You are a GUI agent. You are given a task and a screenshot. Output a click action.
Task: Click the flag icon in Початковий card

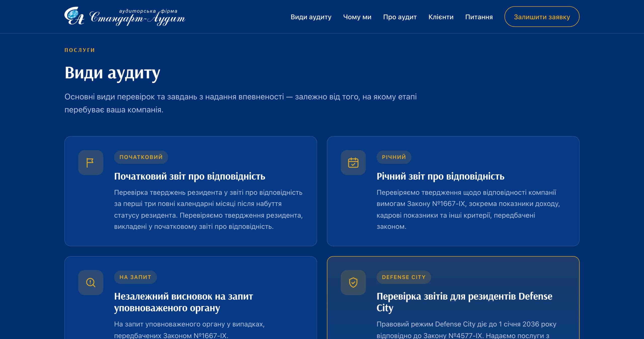tap(91, 163)
